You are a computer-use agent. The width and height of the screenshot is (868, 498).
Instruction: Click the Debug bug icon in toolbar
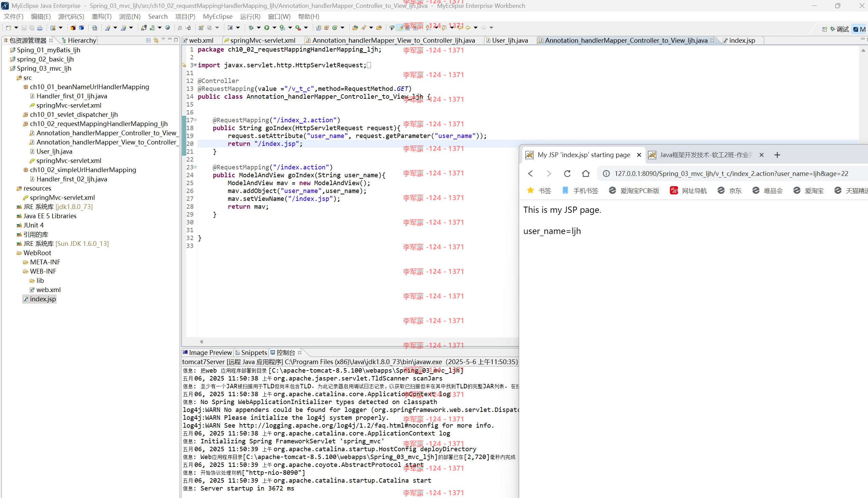pyautogui.click(x=251, y=28)
